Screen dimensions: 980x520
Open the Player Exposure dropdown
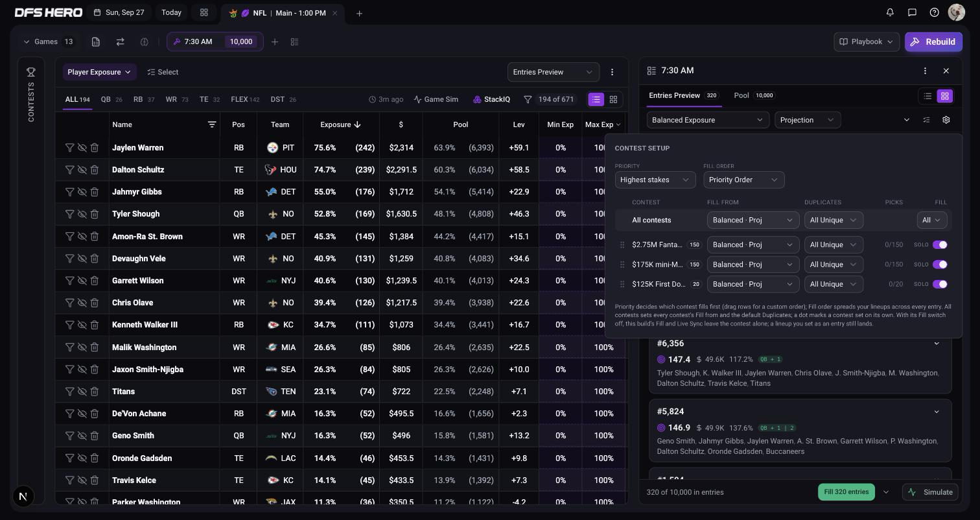(x=99, y=72)
